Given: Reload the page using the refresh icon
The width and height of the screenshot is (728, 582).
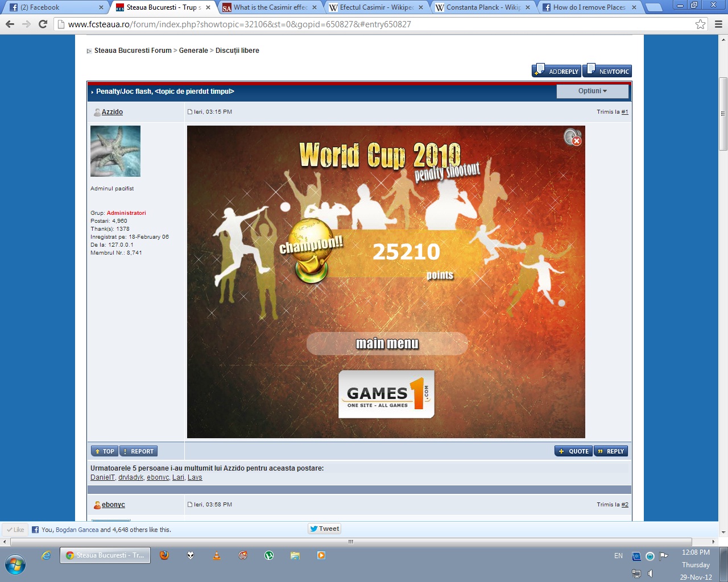Looking at the screenshot, I should [x=43, y=24].
